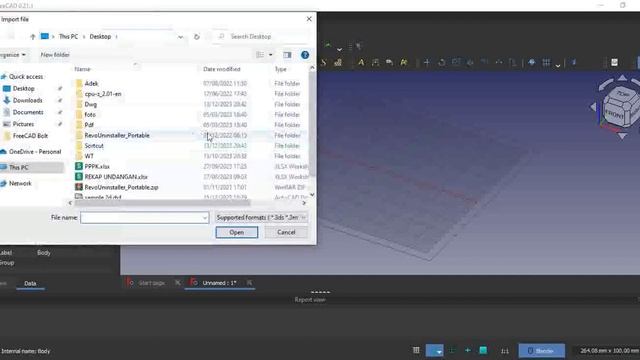Image resolution: width=640 pixels, height=360 pixels.
Task: Open FreeCAD Bolt in the navigation pane
Action: pyautogui.click(x=30, y=136)
